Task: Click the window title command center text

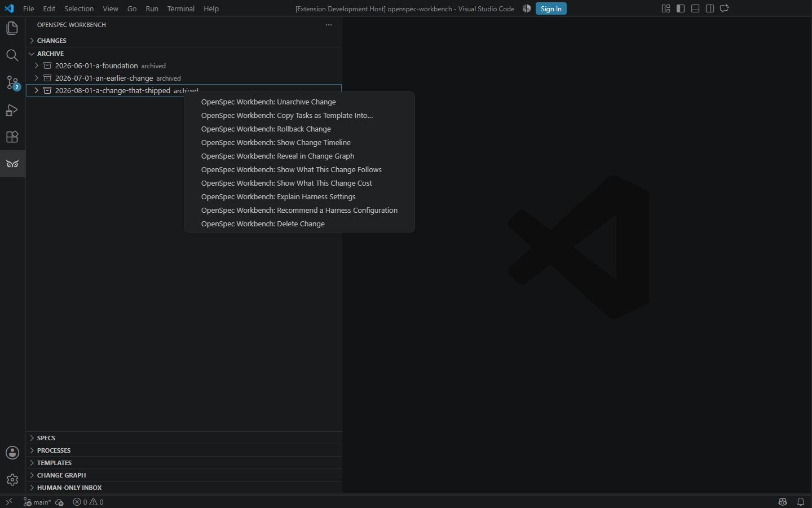Action: [x=405, y=8]
